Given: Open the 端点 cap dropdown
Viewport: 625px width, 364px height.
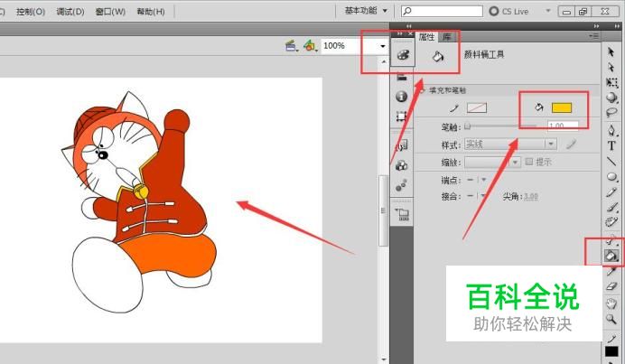Looking at the screenshot, I should (484, 180).
